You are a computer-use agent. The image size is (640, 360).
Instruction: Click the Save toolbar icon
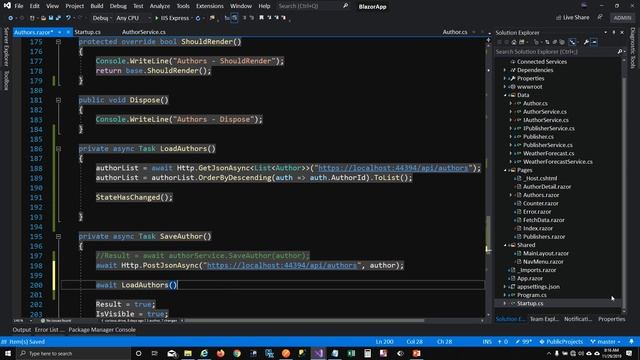pyautogui.click(x=51, y=18)
